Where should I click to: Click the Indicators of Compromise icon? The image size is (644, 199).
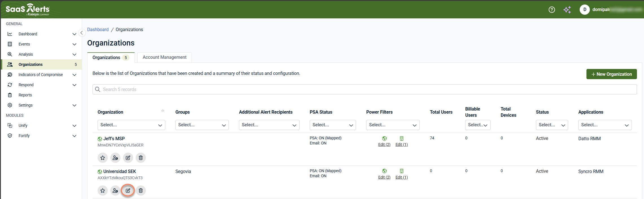click(10, 75)
